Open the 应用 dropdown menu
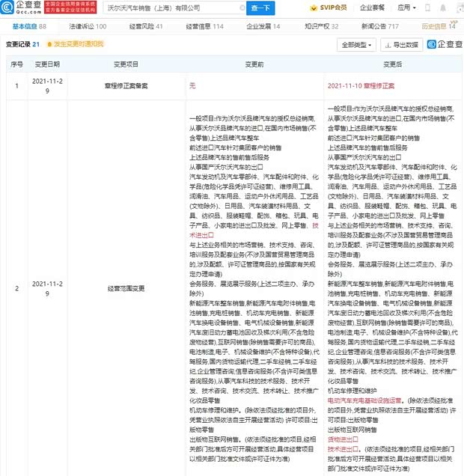This screenshot has height=476, width=464. click(x=406, y=7)
